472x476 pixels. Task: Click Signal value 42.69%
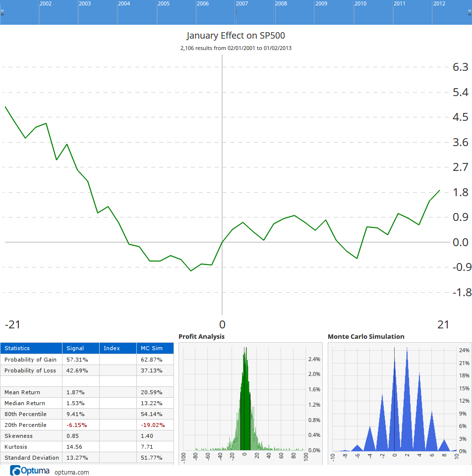point(77,370)
